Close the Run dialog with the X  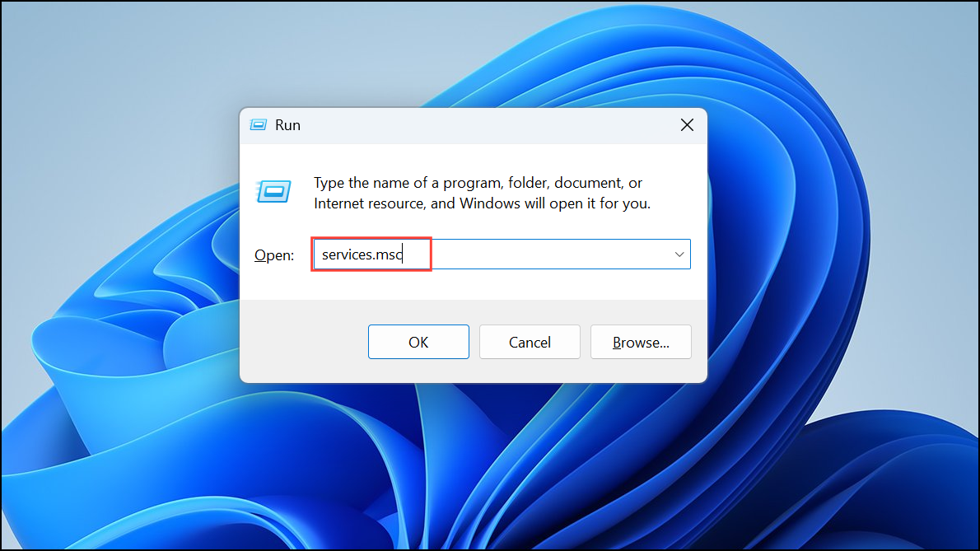pyautogui.click(x=687, y=125)
